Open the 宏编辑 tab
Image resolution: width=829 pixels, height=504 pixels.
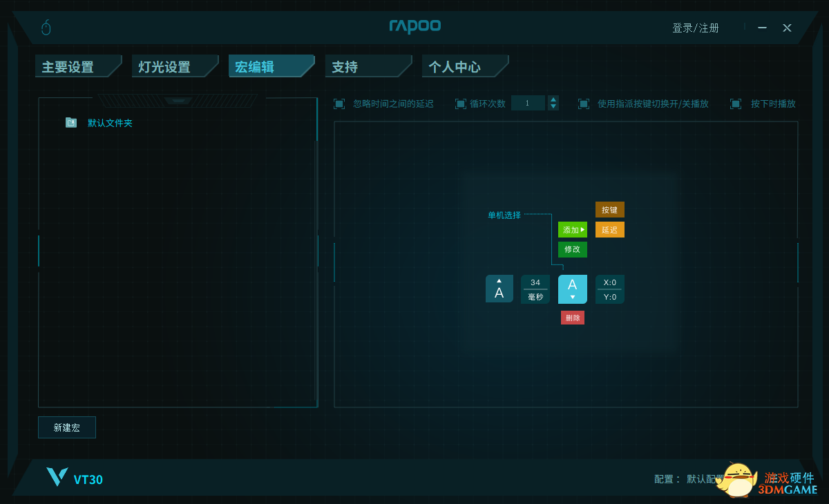(x=271, y=66)
